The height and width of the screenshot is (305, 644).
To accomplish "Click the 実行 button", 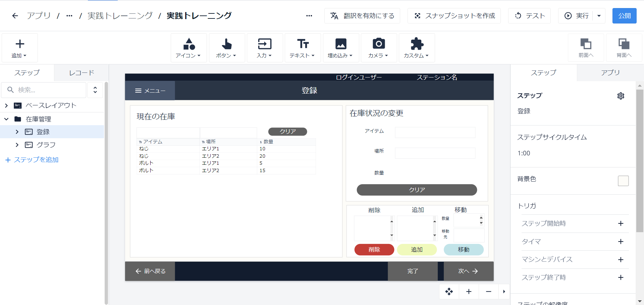I will coord(576,16).
